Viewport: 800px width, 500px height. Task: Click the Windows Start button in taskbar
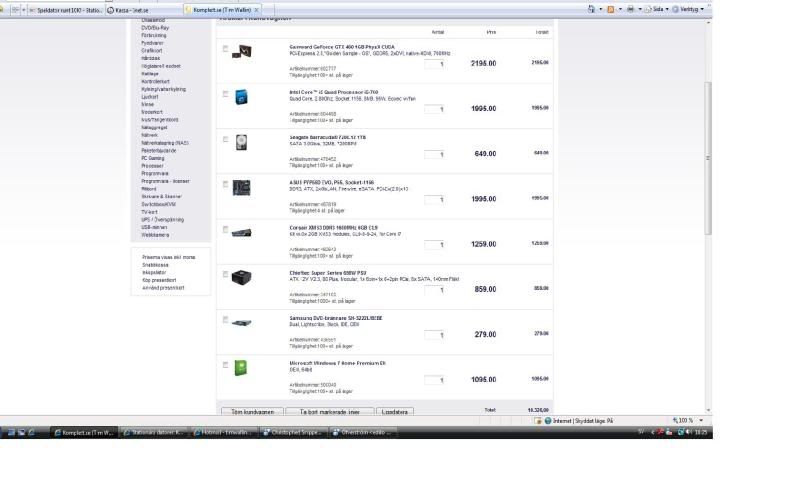pos(10,433)
